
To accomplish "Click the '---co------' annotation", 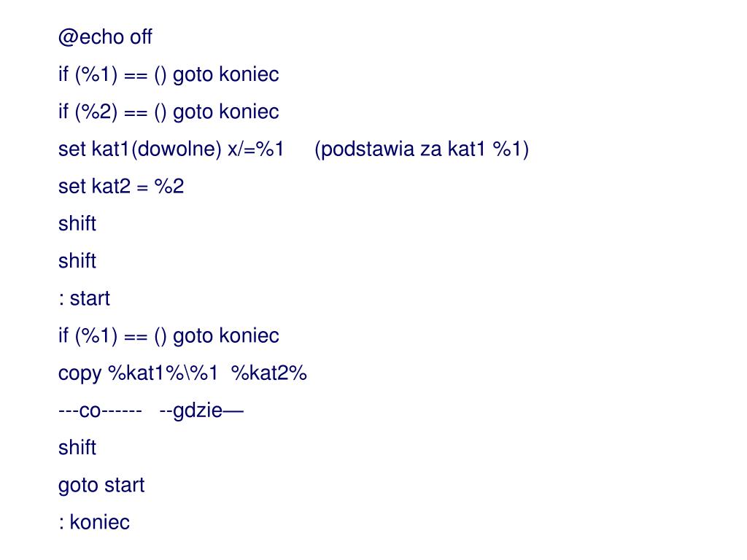I will 100,411.
